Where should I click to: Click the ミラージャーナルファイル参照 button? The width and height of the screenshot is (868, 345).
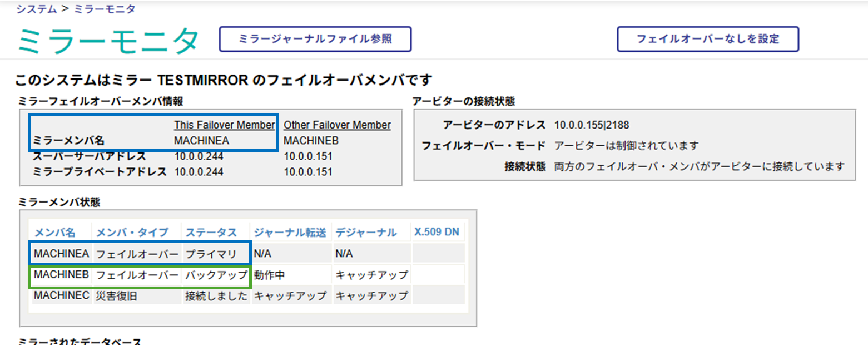(315, 39)
